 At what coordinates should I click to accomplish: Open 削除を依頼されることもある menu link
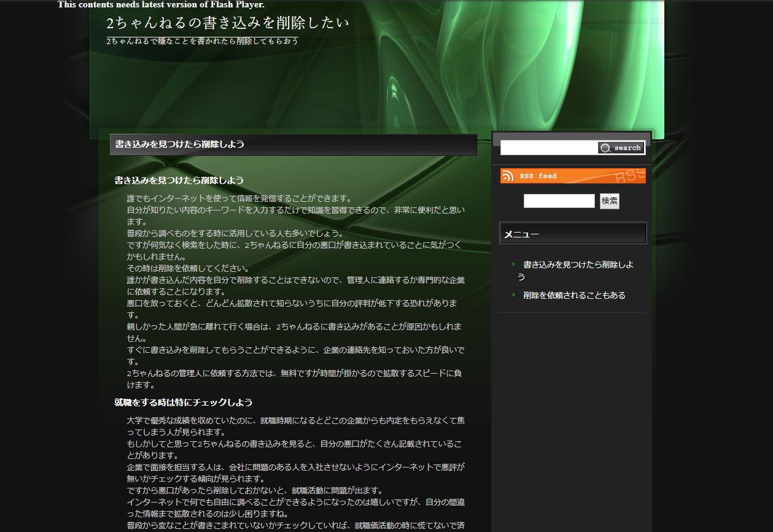[574, 295]
